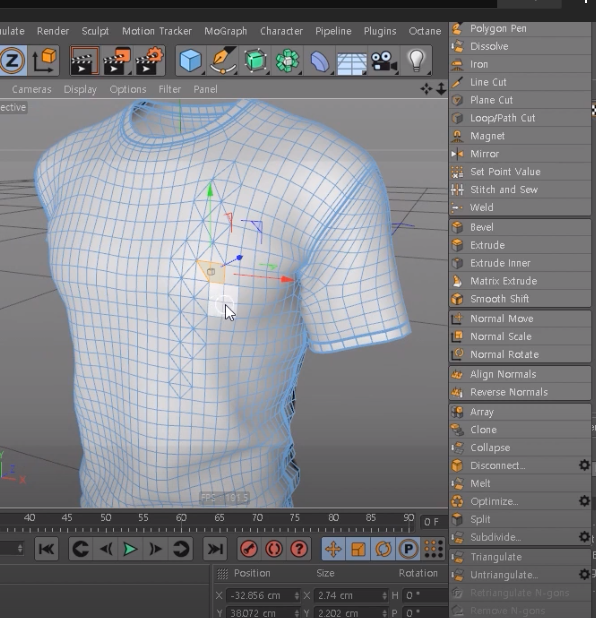Choose Normal Move entry
This screenshot has height=618, width=596.
point(520,318)
